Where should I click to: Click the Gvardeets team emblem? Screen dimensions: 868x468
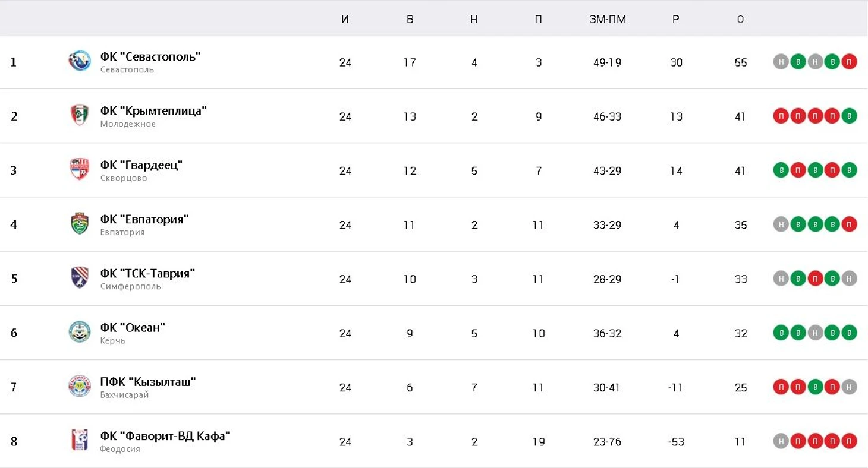point(80,169)
